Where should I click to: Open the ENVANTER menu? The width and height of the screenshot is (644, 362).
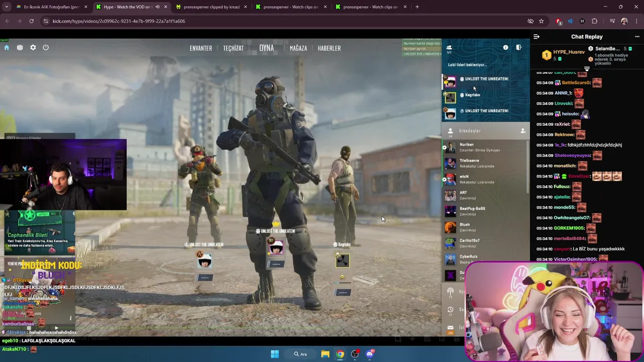[201, 48]
